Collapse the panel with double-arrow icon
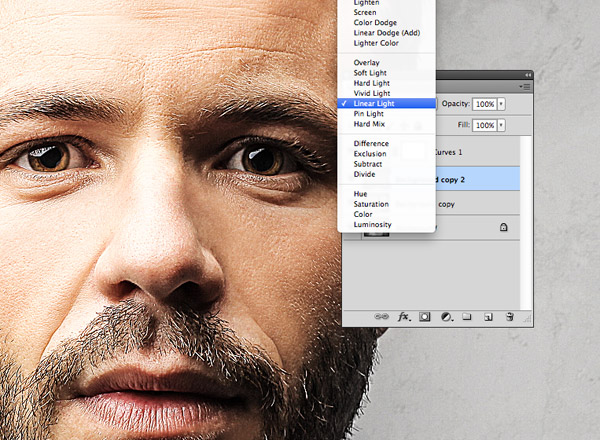Viewport: 600px width, 440px height. (x=528, y=75)
